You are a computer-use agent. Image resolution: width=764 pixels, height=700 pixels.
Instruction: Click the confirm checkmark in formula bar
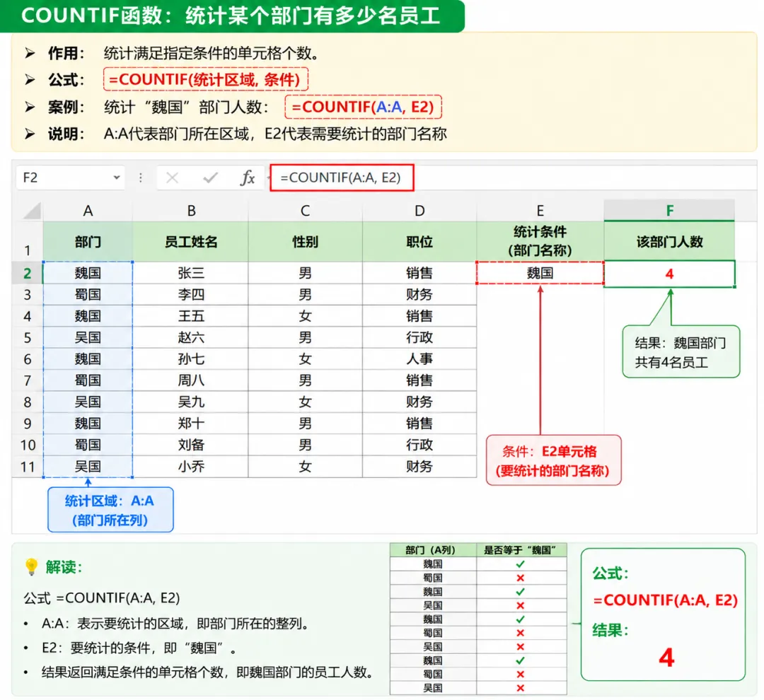(x=211, y=177)
